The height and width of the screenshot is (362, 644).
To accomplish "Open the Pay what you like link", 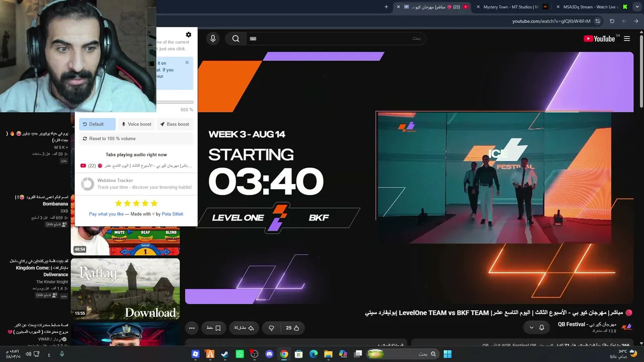I will click(x=106, y=214).
